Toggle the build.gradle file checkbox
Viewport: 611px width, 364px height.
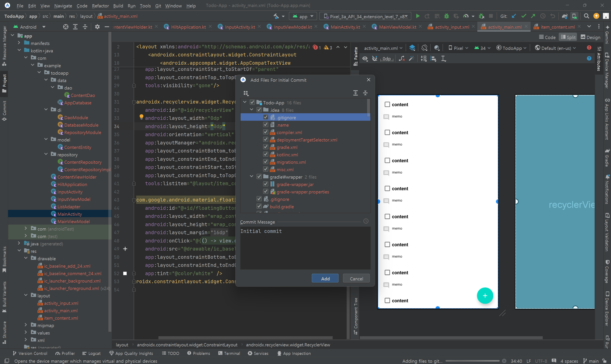coord(259,207)
